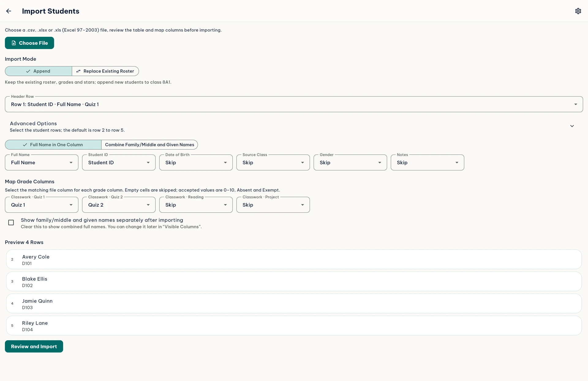588x381 pixels.
Task: Expand the Advanced Options section
Action: pyautogui.click(x=294, y=126)
